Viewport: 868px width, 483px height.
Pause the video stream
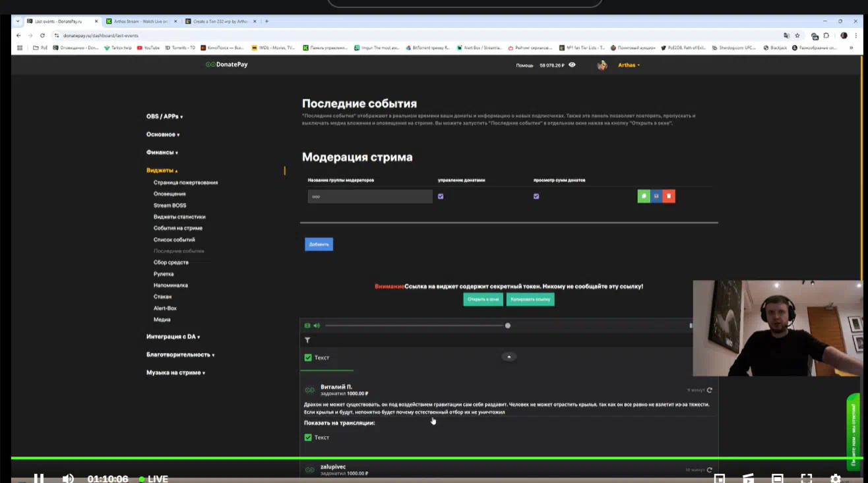pos(39,478)
